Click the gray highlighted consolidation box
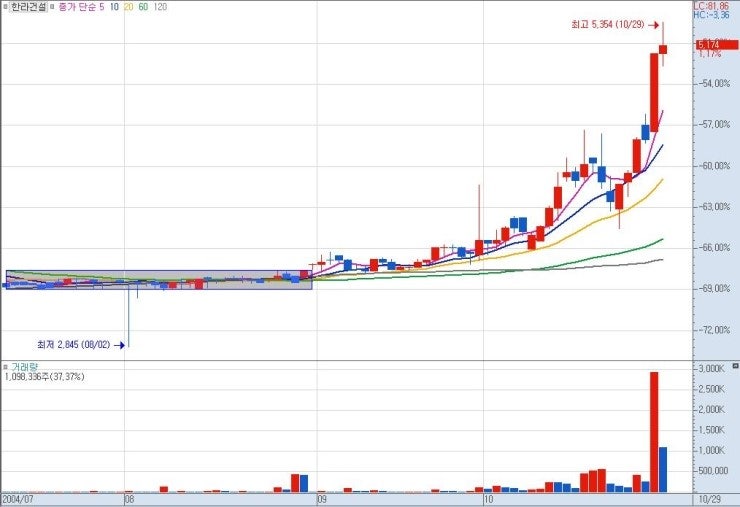The width and height of the screenshot is (740, 507). [x=158, y=280]
